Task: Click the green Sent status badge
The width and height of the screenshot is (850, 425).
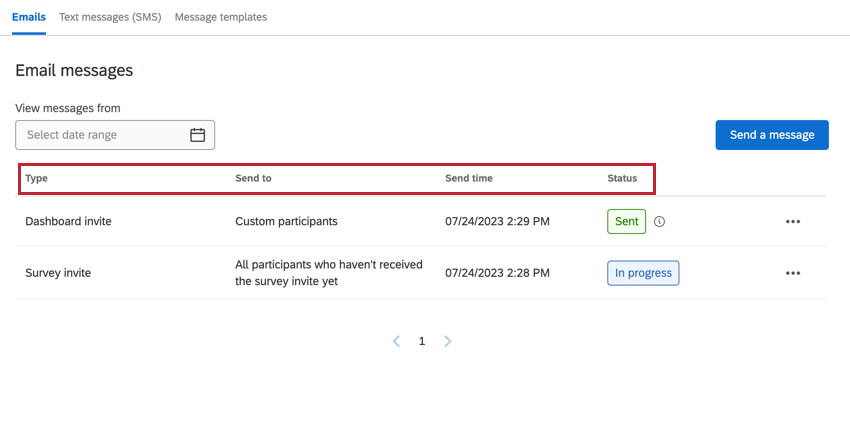Action: (x=626, y=222)
